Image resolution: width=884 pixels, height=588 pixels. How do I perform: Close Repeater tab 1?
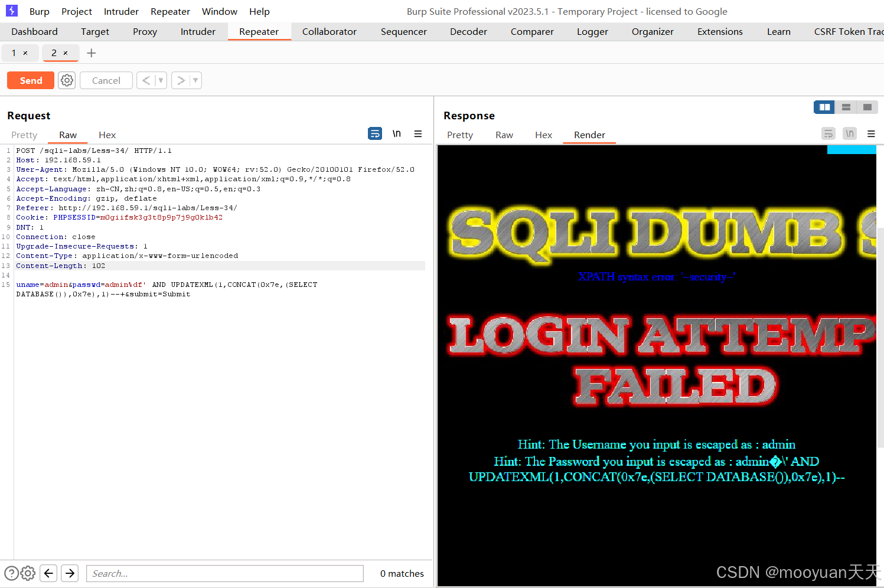point(25,53)
